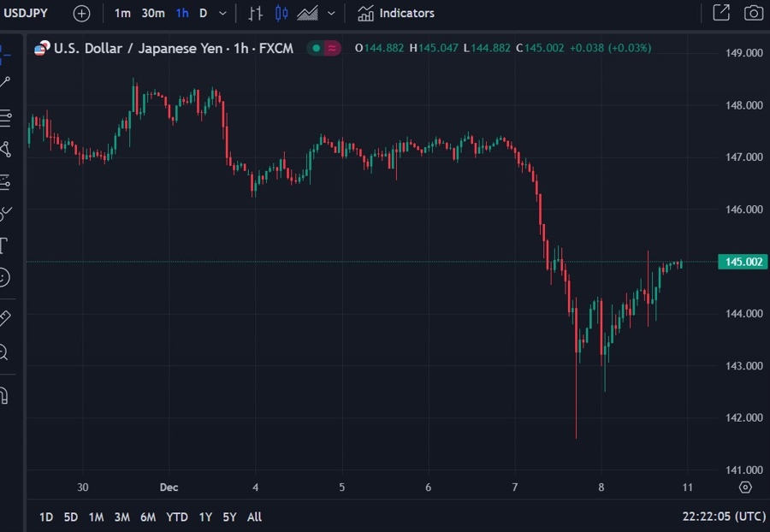Select the crosshair cursor tool
Image resolution: width=770 pixels, height=532 pixels.
[5, 55]
